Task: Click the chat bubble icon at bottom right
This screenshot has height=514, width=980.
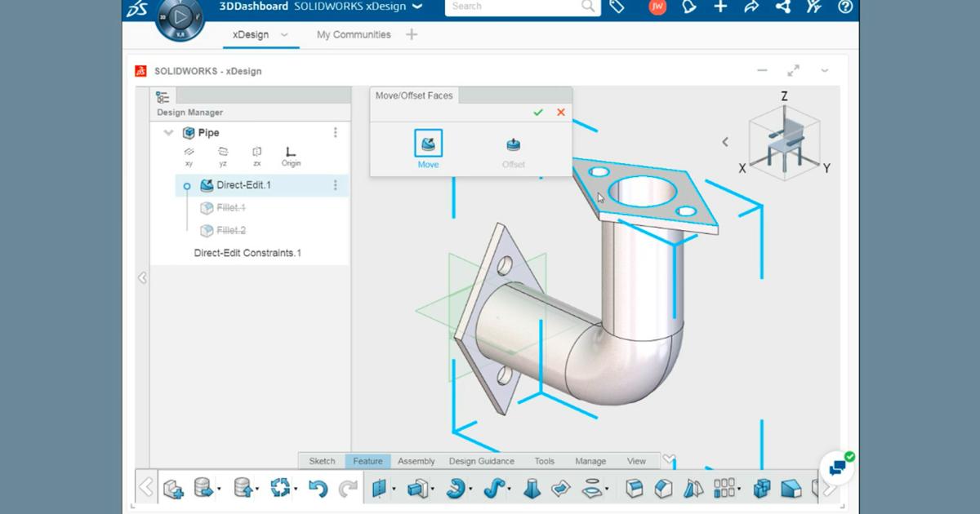Action: 835,467
